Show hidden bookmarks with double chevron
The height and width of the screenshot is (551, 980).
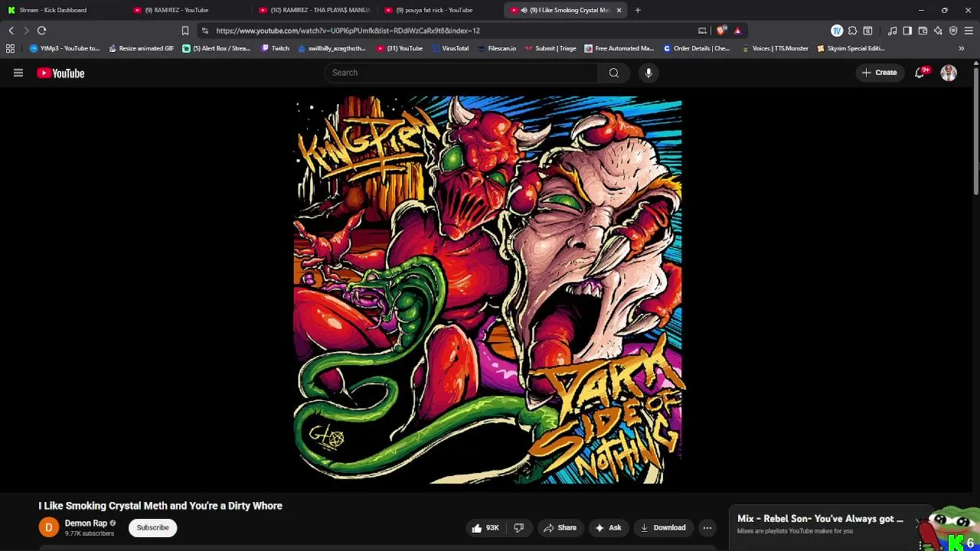click(x=962, y=48)
